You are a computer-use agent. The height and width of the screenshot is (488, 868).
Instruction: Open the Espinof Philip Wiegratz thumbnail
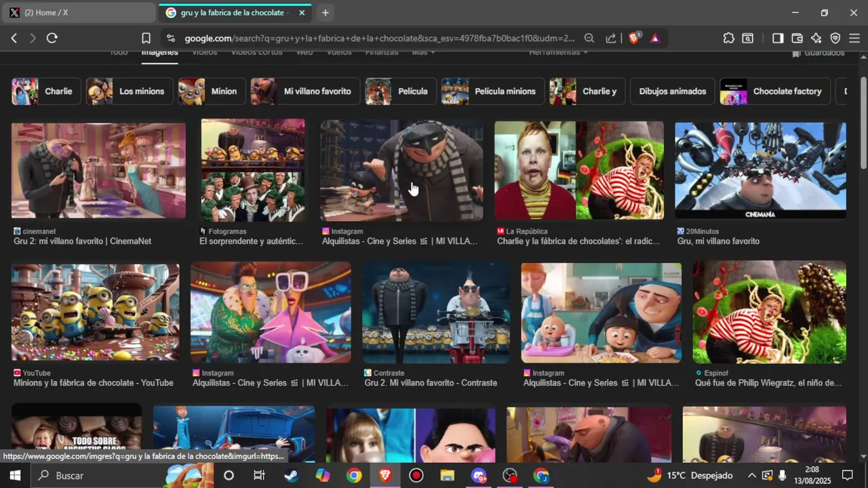pyautogui.click(x=770, y=312)
